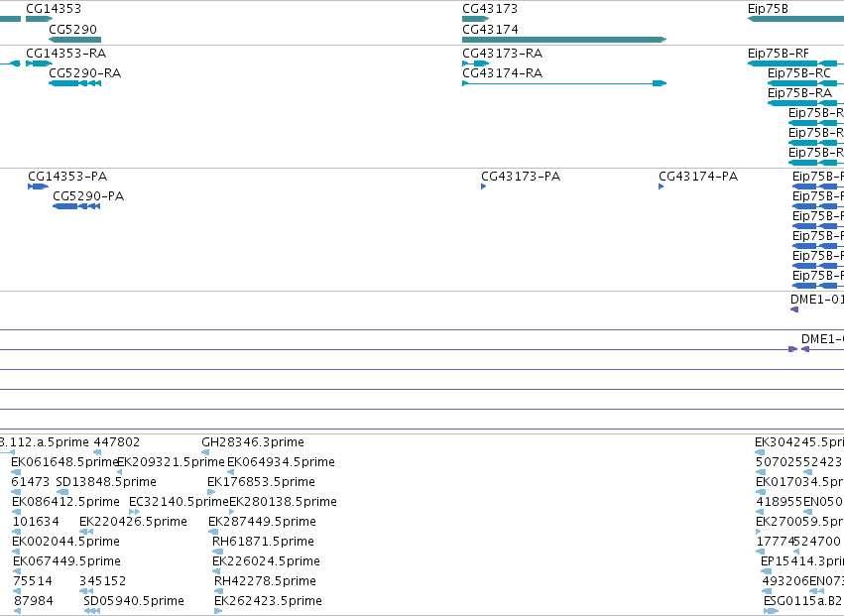
Task: Click the SD05940.5prime EST label
Action: coord(134,601)
